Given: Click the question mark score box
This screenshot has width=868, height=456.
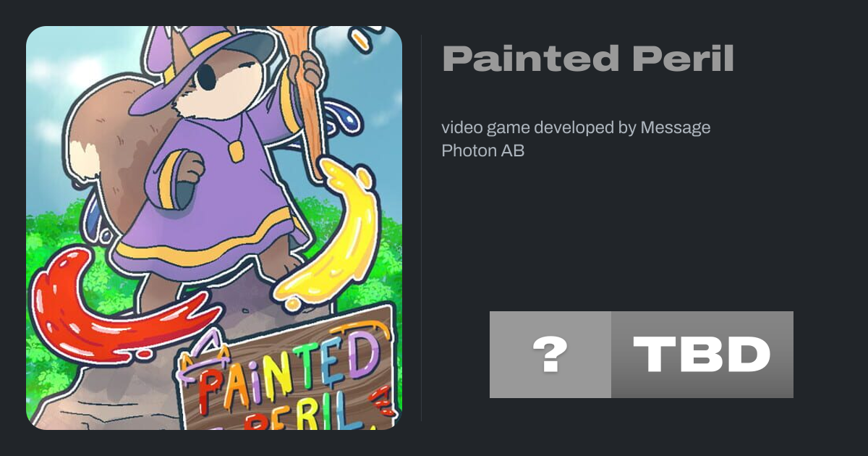Looking at the screenshot, I should pyautogui.click(x=550, y=355).
